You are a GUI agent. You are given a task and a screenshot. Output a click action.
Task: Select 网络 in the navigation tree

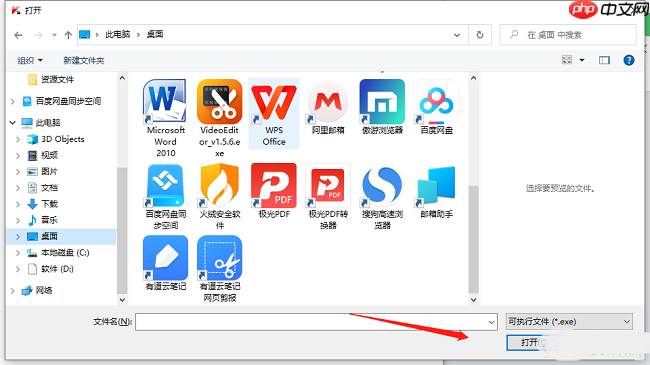pyautogui.click(x=44, y=290)
